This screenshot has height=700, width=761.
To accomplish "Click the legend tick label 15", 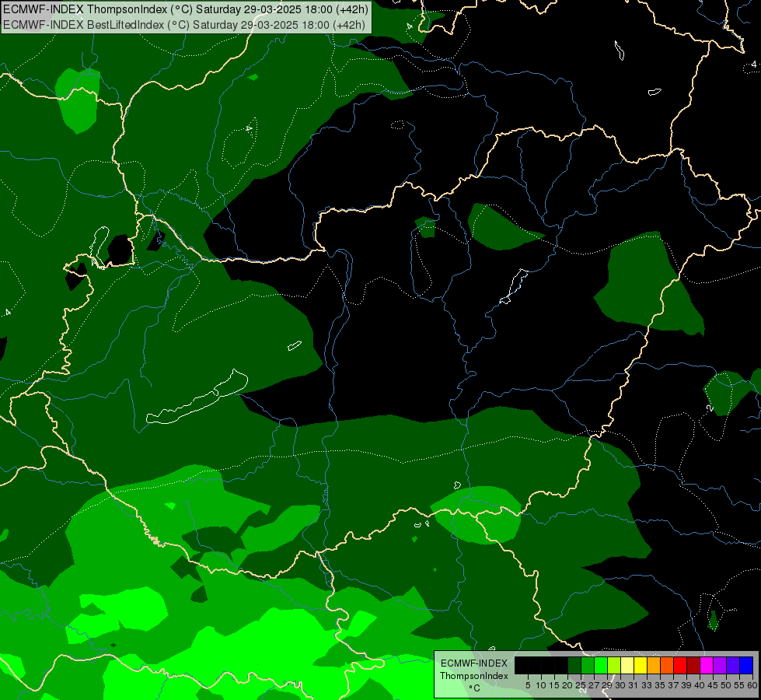I will tap(554, 685).
